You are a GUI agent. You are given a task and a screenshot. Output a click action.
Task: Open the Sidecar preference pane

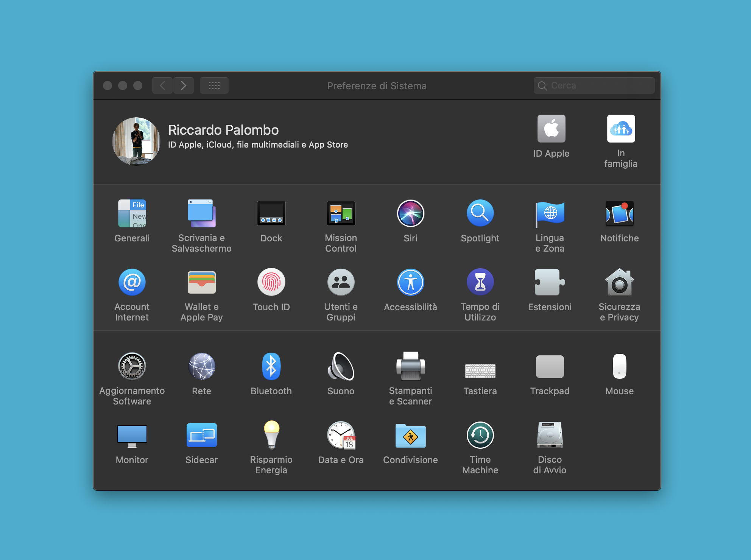[201, 435]
